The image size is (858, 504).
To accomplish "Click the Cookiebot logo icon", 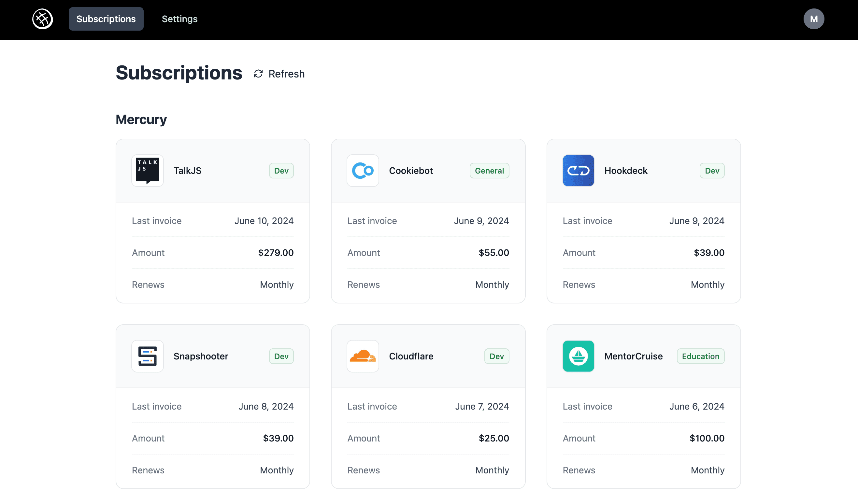I will [363, 171].
